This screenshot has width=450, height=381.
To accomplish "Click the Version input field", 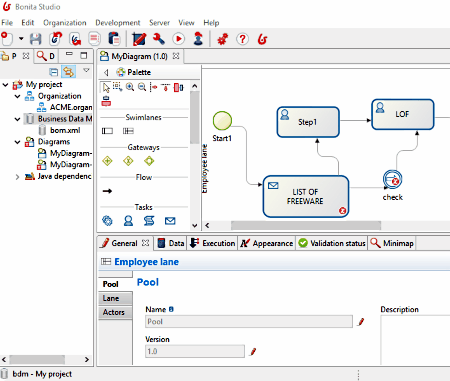I will coord(195,351).
